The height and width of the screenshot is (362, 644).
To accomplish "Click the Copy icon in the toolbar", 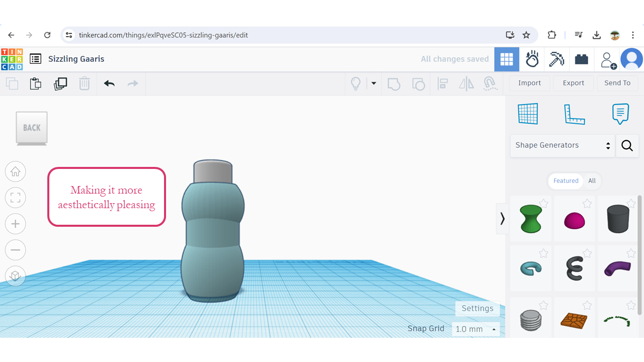I will (12, 83).
